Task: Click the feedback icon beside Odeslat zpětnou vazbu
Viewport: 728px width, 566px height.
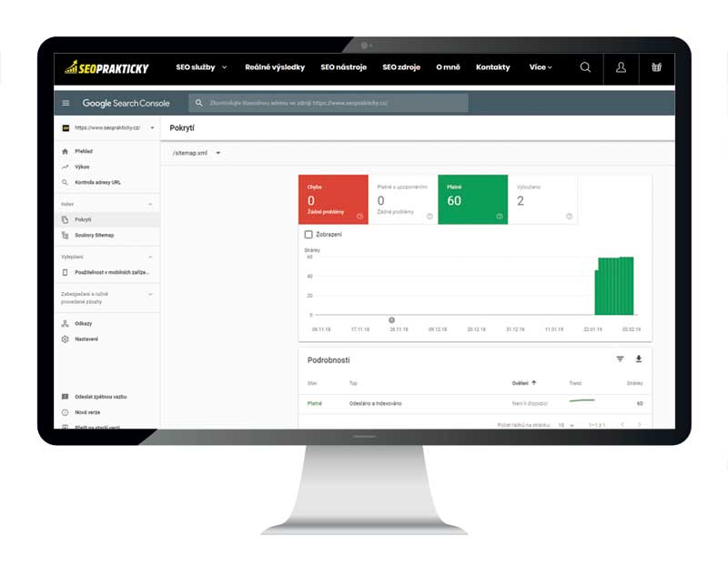Action: tap(65, 397)
